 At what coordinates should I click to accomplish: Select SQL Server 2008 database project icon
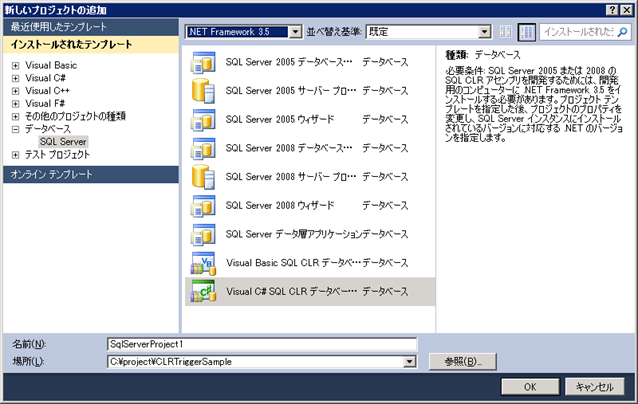(203, 148)
